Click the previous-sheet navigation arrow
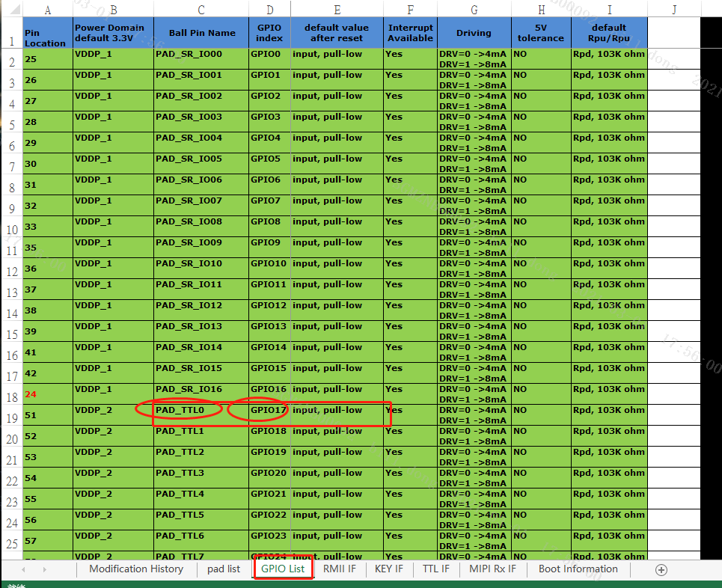Viewport: 722px width, 588px height. (x=22, y=569)
